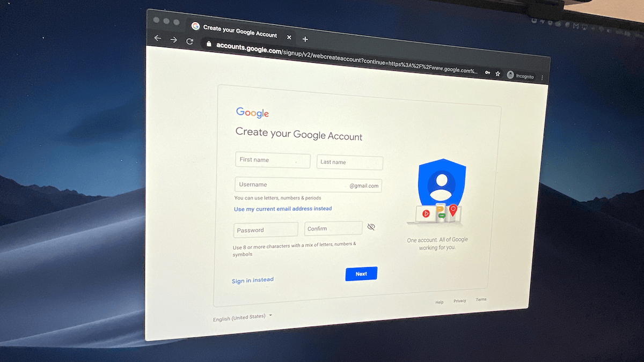
Task: Focus the Last name field
Action: pyautogui.click(x=350, y=162)
